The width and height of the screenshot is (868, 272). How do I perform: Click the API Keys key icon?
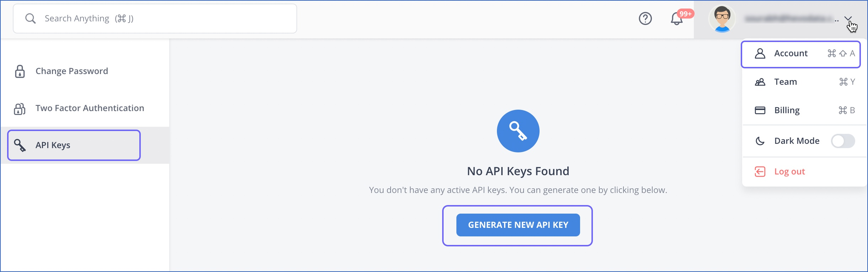20,145
